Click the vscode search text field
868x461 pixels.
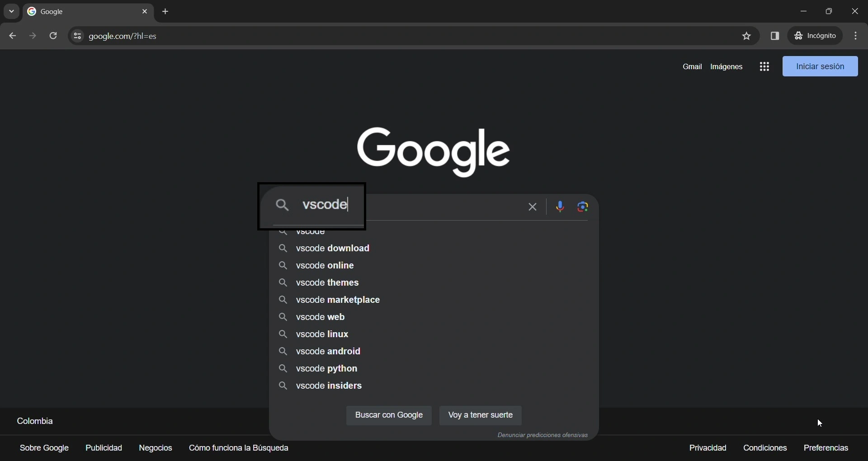(x=407, y=206)
